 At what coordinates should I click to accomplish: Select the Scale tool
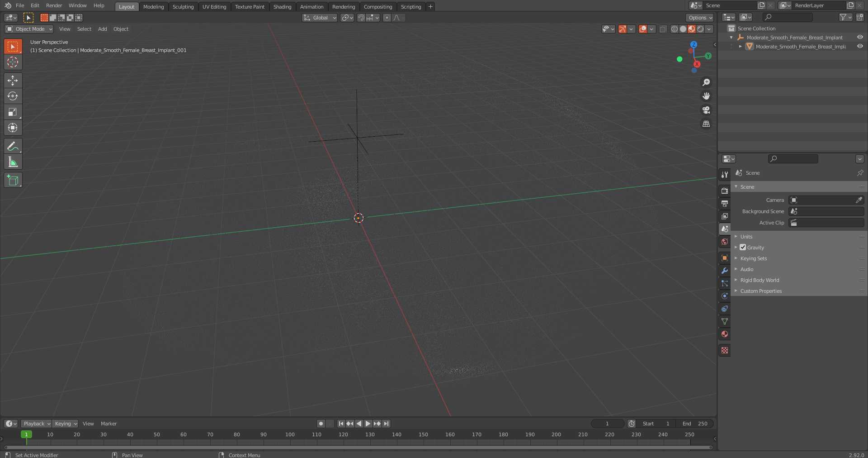pyautogui.click(x=13, y=112)
